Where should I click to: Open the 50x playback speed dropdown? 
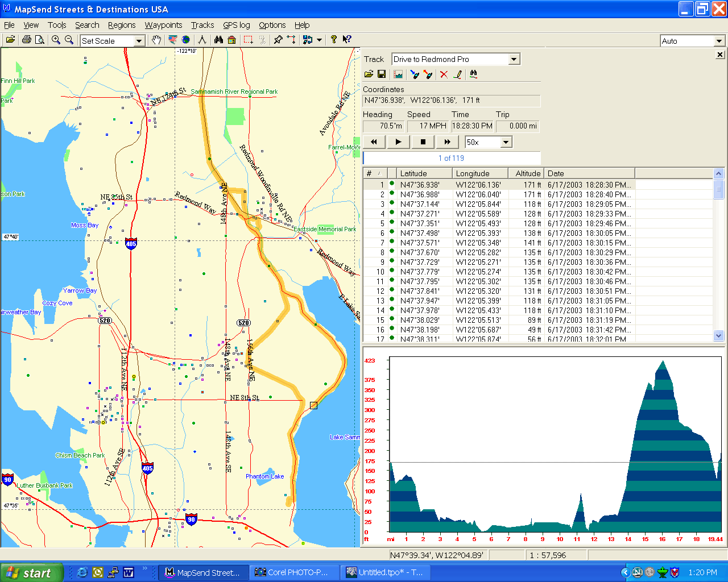(x=506, y=142)
